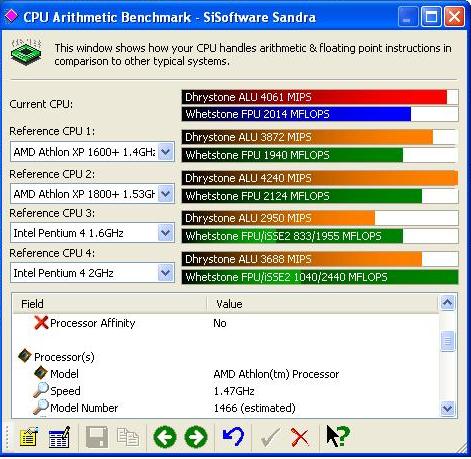Select the Processor(s) tree item

[64, 357]
